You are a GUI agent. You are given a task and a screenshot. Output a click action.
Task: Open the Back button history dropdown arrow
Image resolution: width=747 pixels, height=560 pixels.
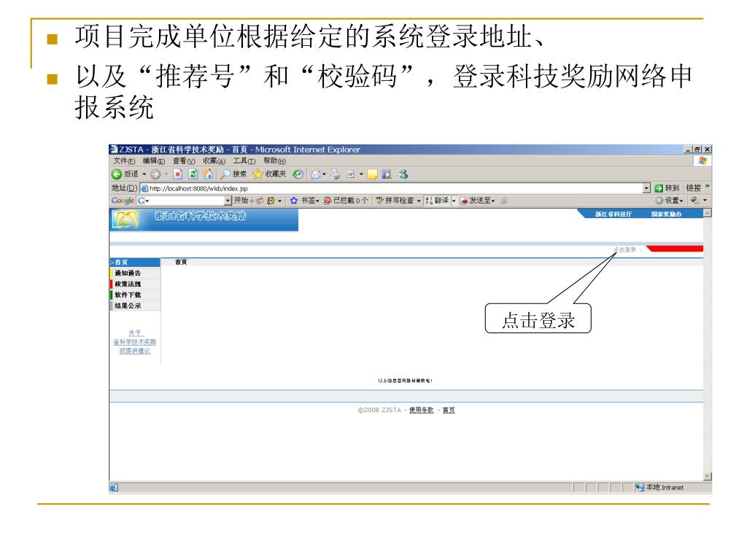[144, 174]
